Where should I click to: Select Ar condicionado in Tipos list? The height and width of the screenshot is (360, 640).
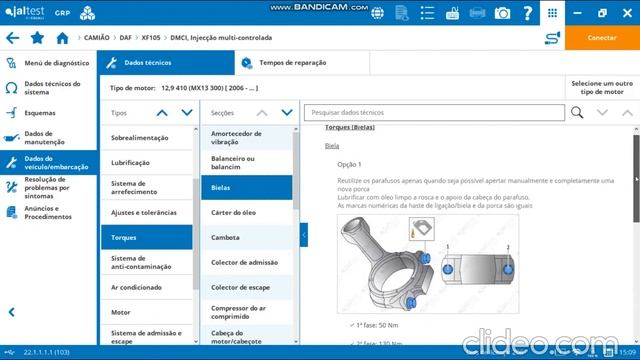tap(147, 287)
